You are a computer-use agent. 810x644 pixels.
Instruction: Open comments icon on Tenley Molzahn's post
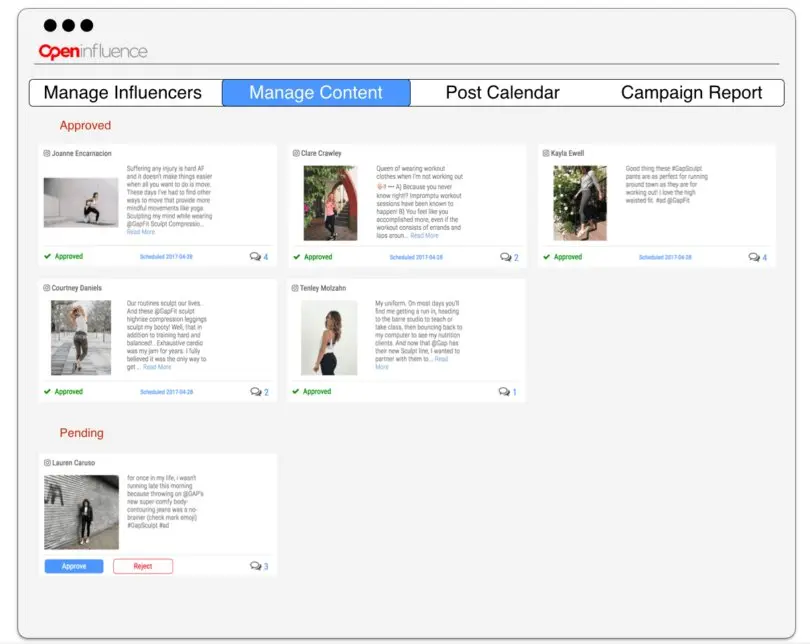coord(504,392)
